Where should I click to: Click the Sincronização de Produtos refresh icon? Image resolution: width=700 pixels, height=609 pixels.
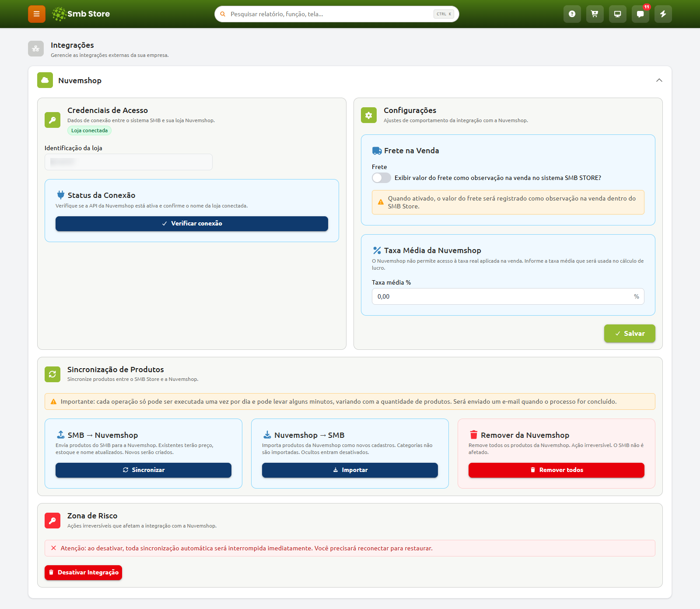pyautogui.click(x=52, y=374)
